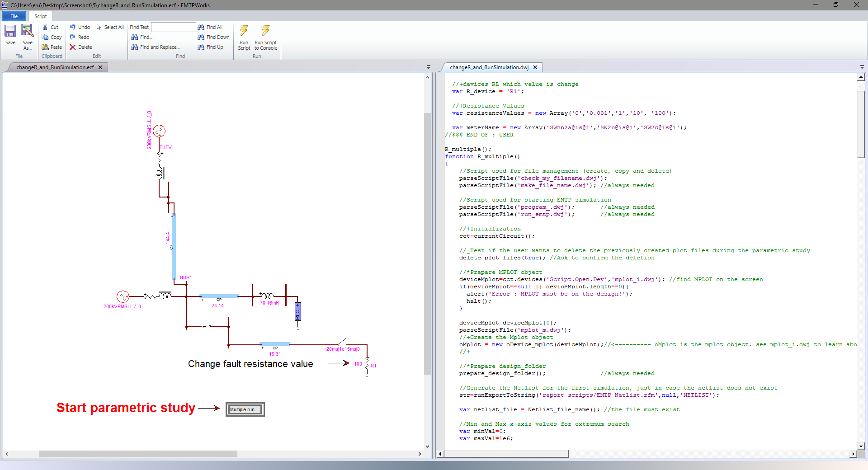Select the Script ribbon tab
This screenshot has height=470, width=868.
(41, 16)
